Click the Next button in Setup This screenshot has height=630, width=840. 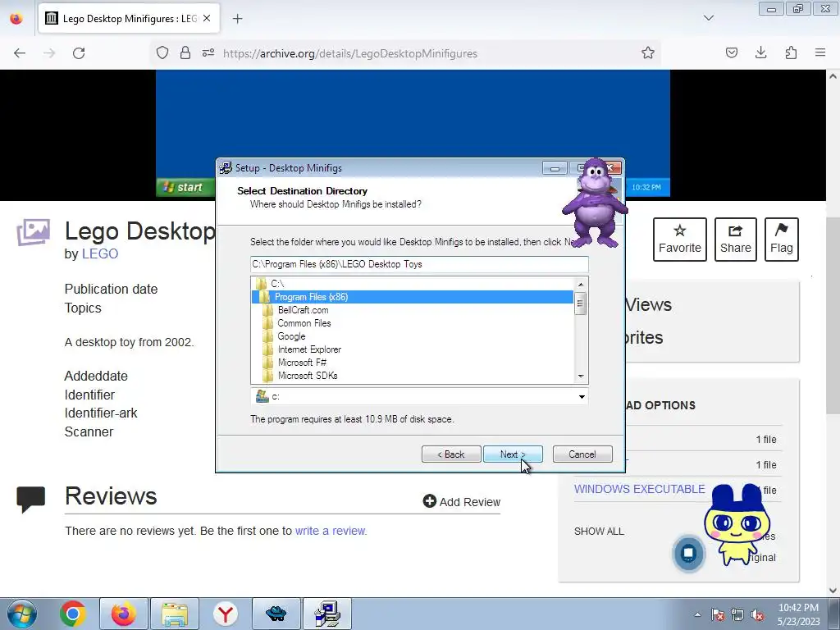click(513, 454)
